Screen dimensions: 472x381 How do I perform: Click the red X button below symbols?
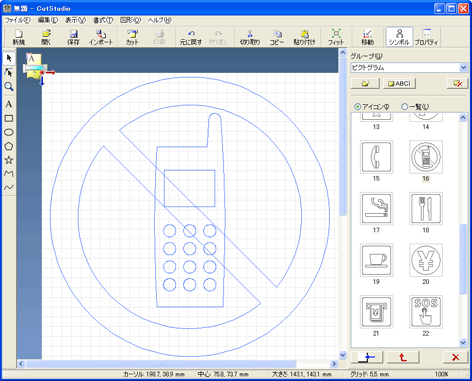455,357
